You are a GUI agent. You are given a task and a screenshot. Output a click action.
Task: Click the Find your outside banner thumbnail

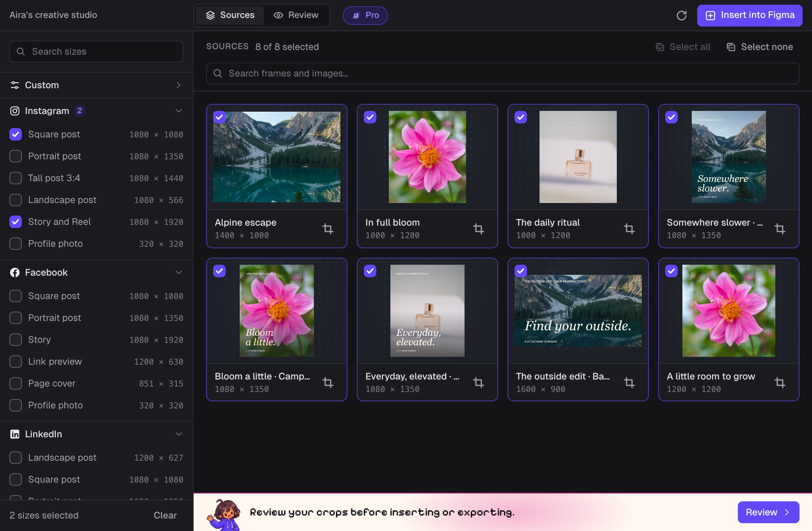pyautogui.click(x=578, y=311)
